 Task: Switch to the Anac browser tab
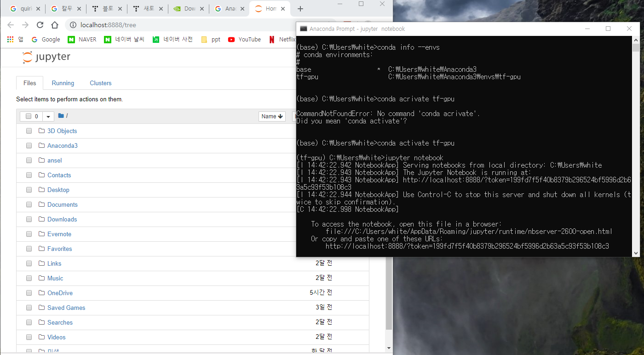click(x=230, y=9)
